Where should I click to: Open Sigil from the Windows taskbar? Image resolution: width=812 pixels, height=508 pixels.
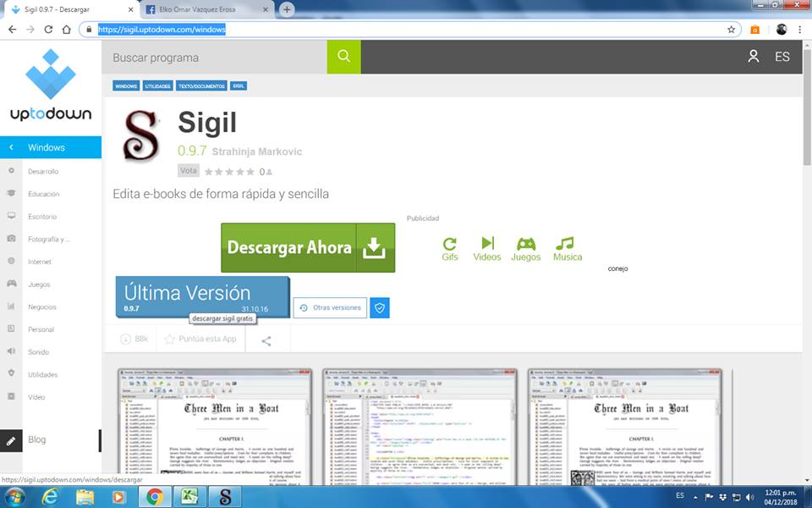pyautogui.click(x=226, y=496)
